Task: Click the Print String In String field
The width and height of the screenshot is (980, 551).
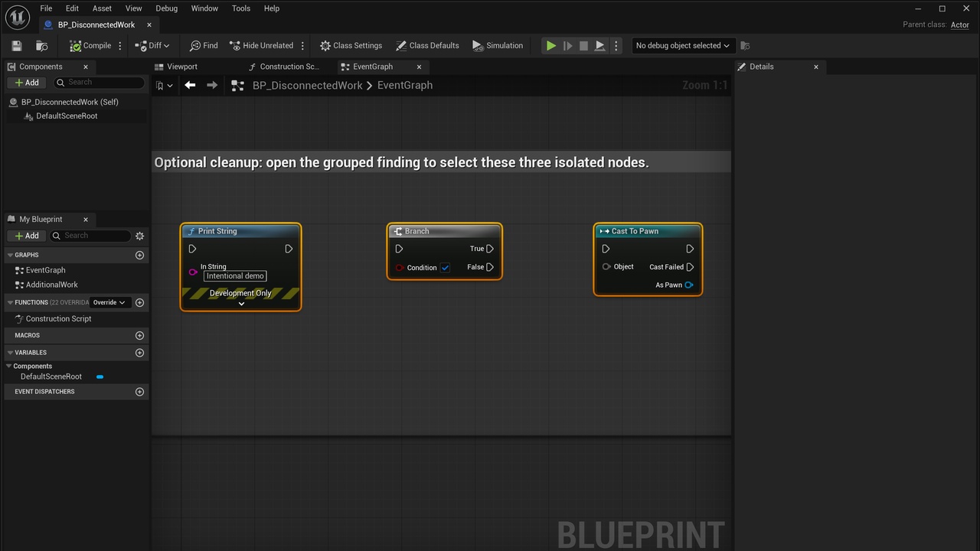Action: (x=235, y=276)
